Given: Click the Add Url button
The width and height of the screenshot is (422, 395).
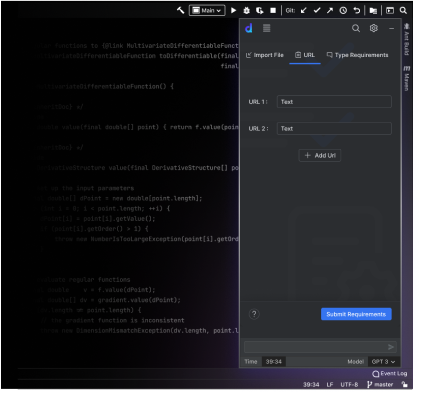Looking at the screenshot, I should tap(320, 155).
